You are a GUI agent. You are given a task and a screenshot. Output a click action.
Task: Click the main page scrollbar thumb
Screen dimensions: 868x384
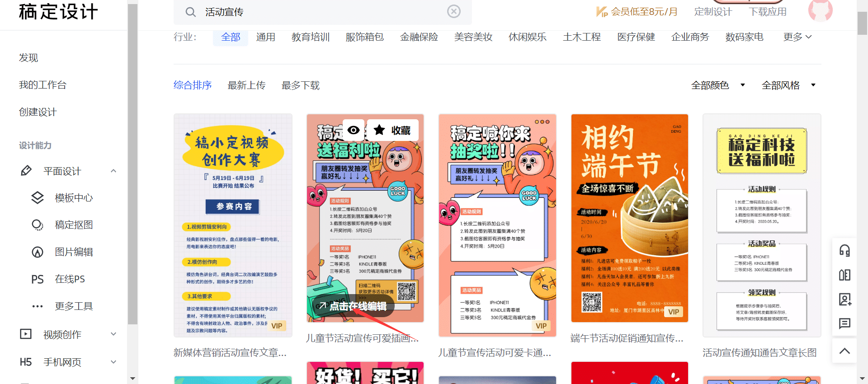[x=862, y=23]
